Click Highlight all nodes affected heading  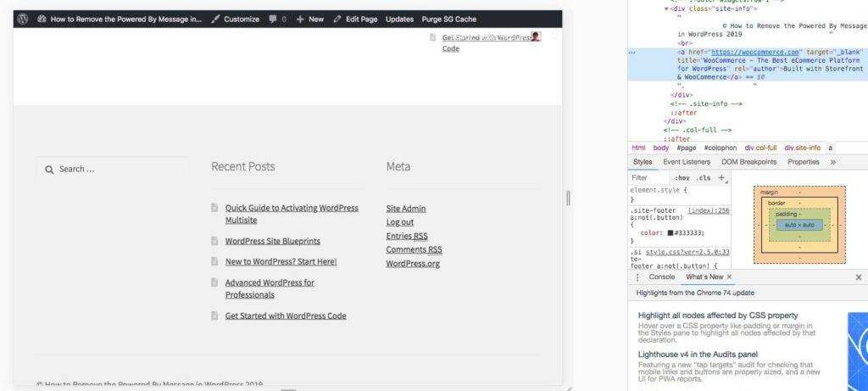pyautogui.click(x=718, y=316)
